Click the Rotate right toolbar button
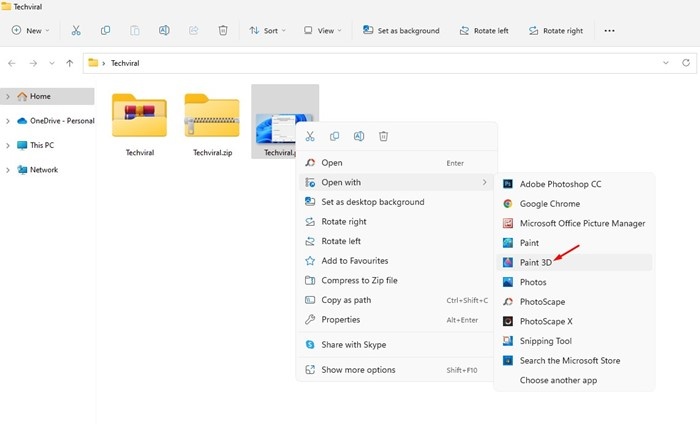 [x=556, y=30]
